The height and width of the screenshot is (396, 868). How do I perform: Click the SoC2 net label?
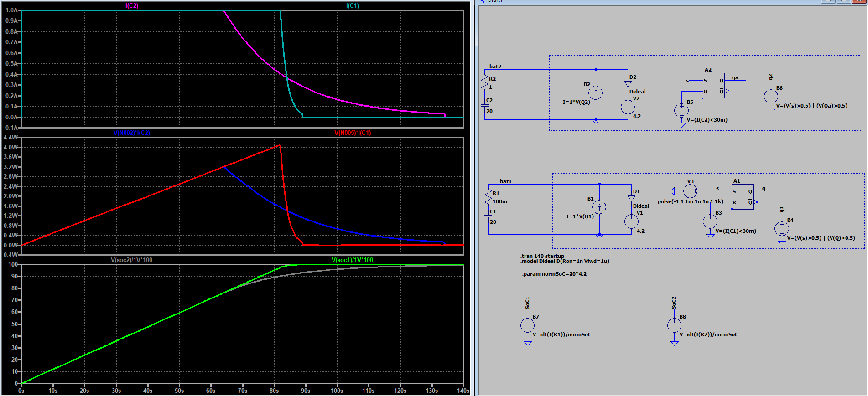coord(674,303)
